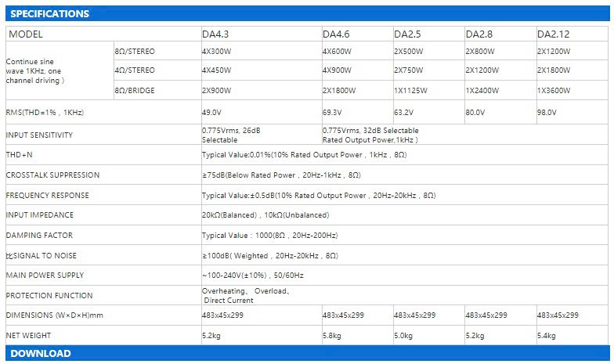Select the 4Ω/STEREO row label

tap(136, 71)
